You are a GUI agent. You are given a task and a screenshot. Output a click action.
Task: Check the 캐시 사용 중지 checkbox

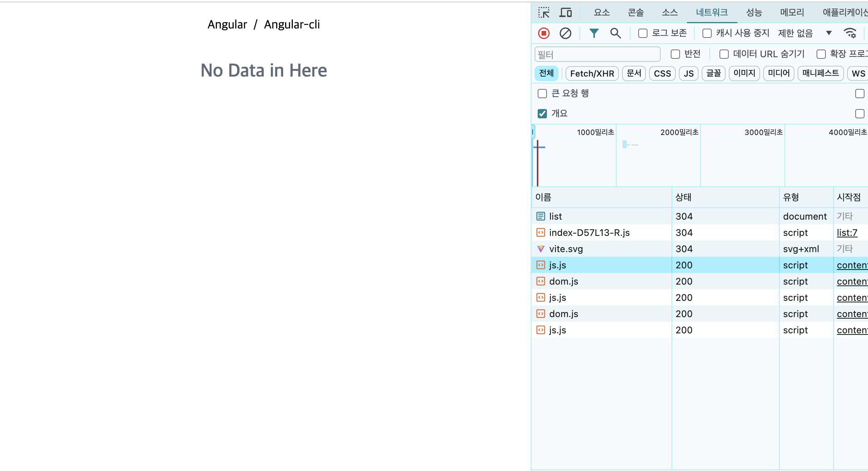[707, 33]
